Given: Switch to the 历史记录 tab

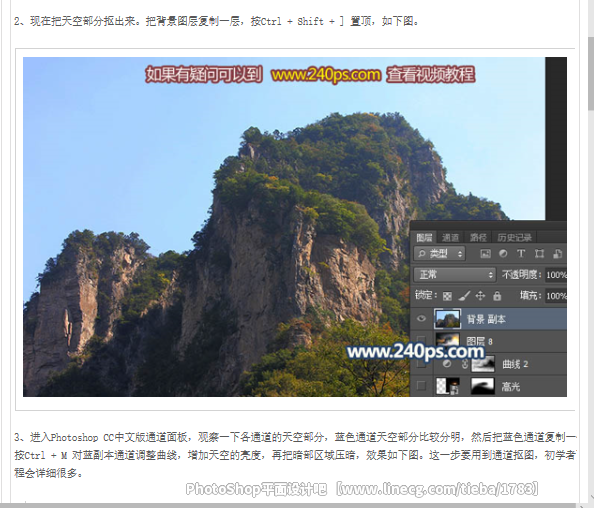Looking at the screenshot, I should pos(514,238).
